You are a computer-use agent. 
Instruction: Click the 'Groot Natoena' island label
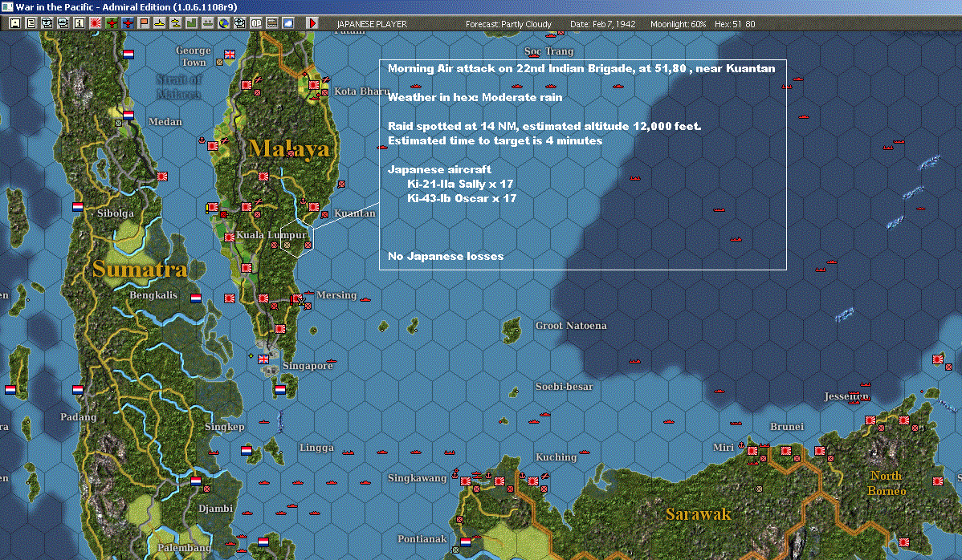(x=571, y=326)
